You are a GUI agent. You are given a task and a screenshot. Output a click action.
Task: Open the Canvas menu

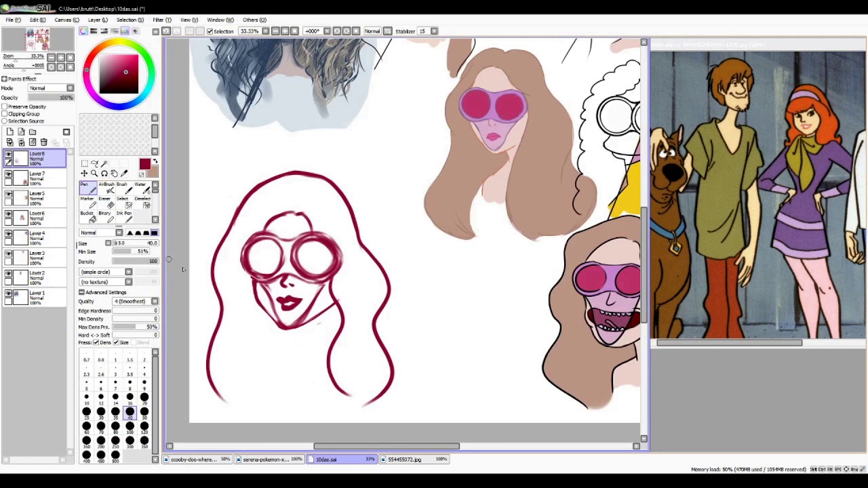(66, 20)
